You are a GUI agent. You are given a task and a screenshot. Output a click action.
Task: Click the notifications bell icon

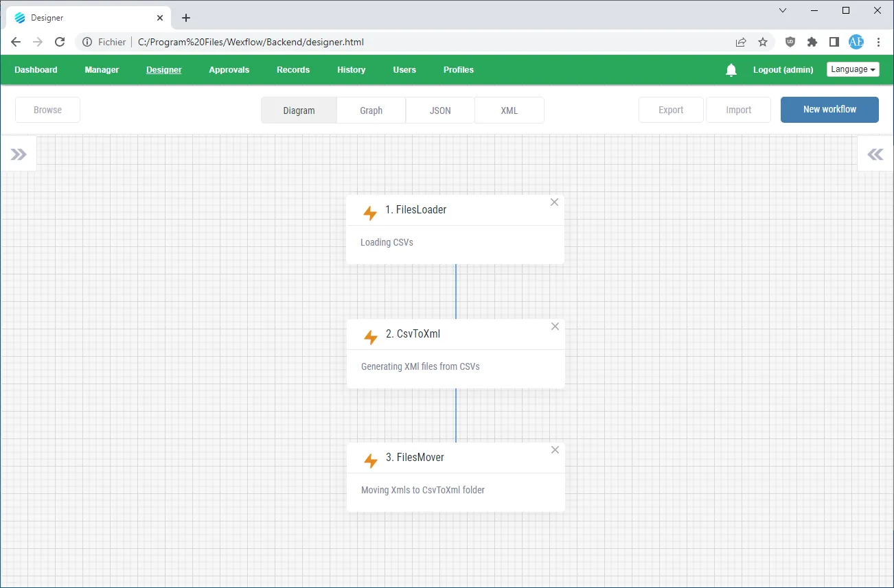(x=731, y=70)
